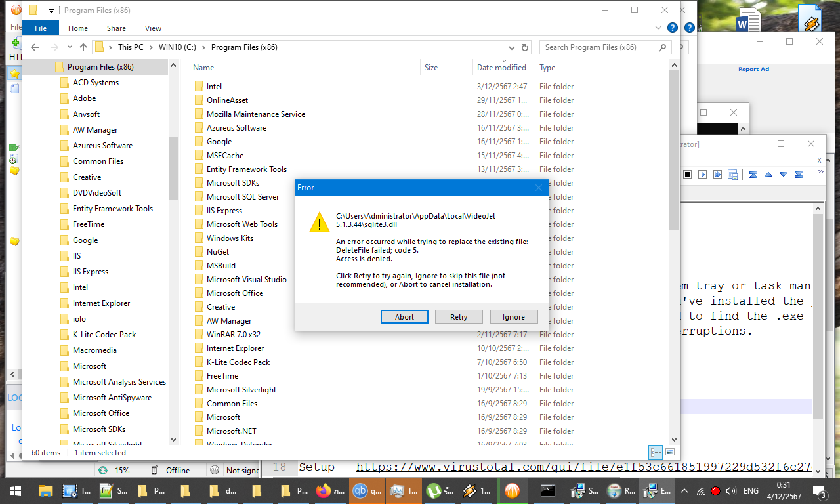This screenshot has width=840, height=504.
Task: Click the move-to-bottom arrow icon
Action: pyautogui.click(x=799, y=175)
